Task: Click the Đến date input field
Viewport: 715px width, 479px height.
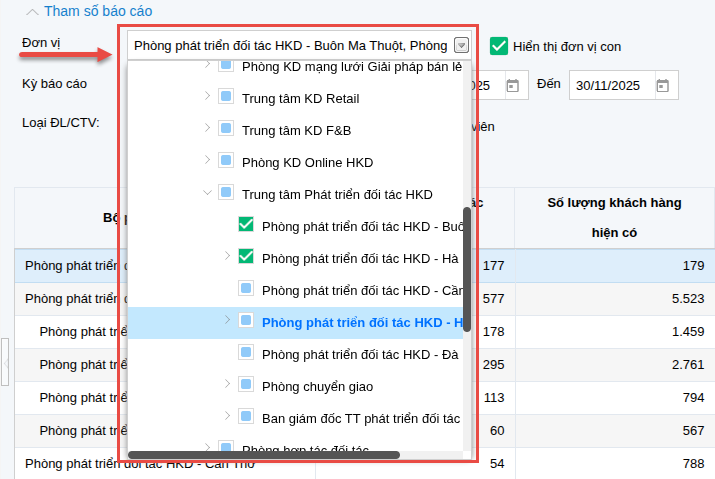Action: pos(609,86)
